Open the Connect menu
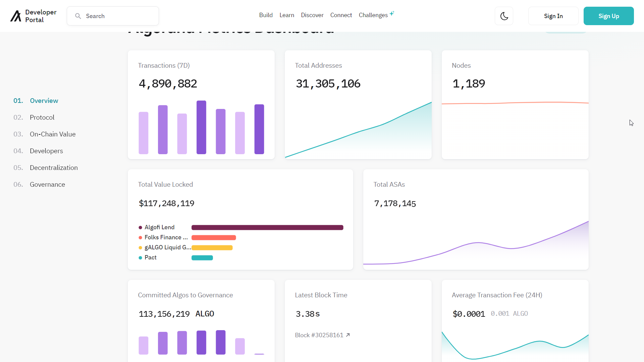Image resolution: width=644 pixels, height=362 pixels. tap(341, 15)
